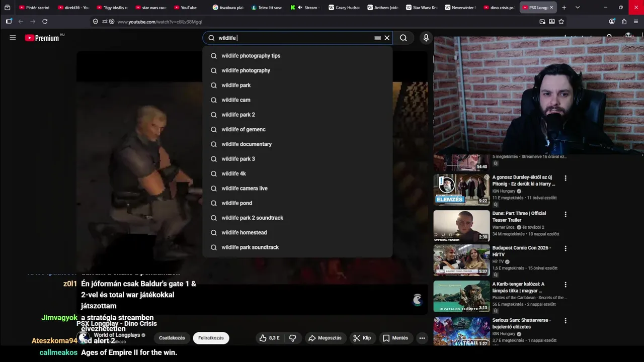Save the video with Mentés
Viewport: 644px width, 362px height.
[x=395, y=338]
